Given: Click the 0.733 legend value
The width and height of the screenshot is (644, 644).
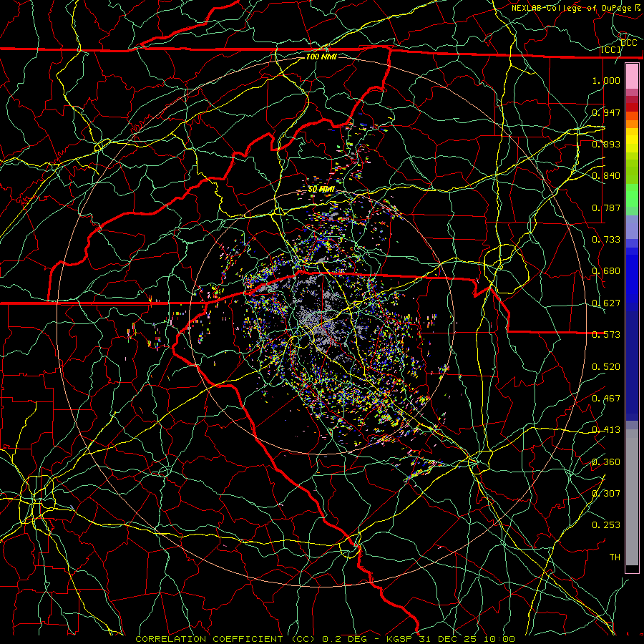Looking at the screenshot, I should point(606,239).
